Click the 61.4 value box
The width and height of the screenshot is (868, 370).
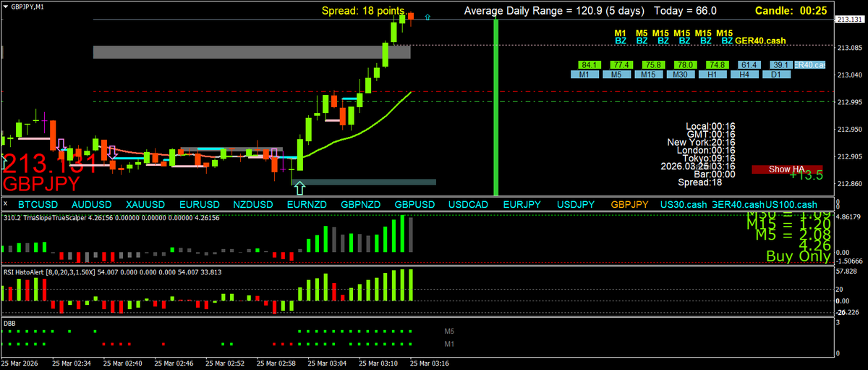(751, 65)
